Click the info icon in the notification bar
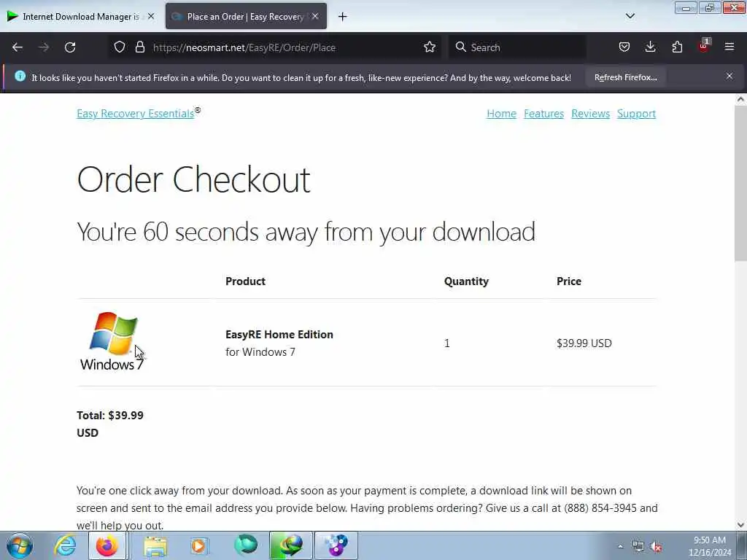747x560 pixels. click(20, 76)
